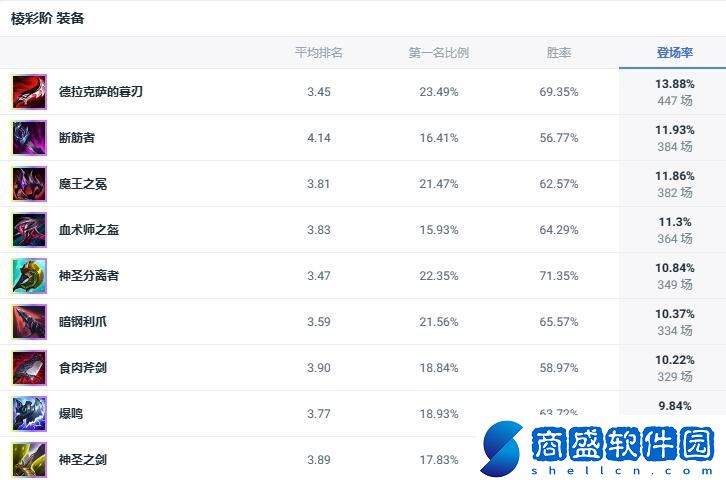The width and height of the screenshot is (726, 483).
Task: Click the 食肉斧剑 item icon
Action: coord(29,368)
